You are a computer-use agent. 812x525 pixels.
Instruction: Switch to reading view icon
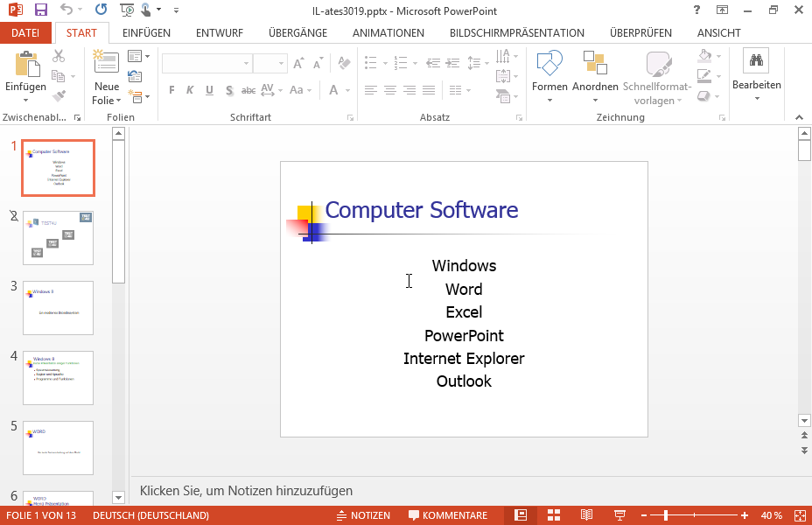(586, 515)
